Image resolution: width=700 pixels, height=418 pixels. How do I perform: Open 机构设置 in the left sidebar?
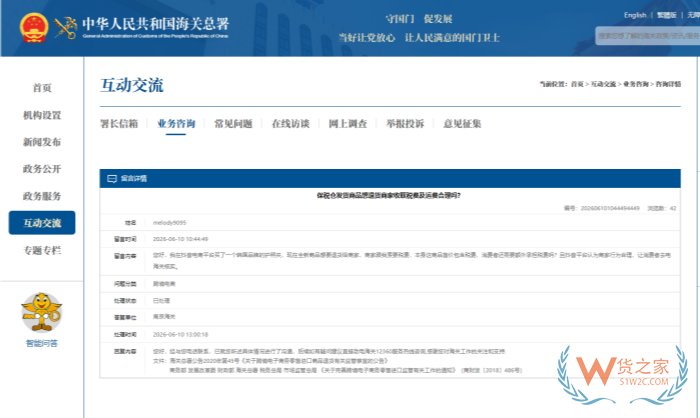pyautogui.click(x=42, y=115)
